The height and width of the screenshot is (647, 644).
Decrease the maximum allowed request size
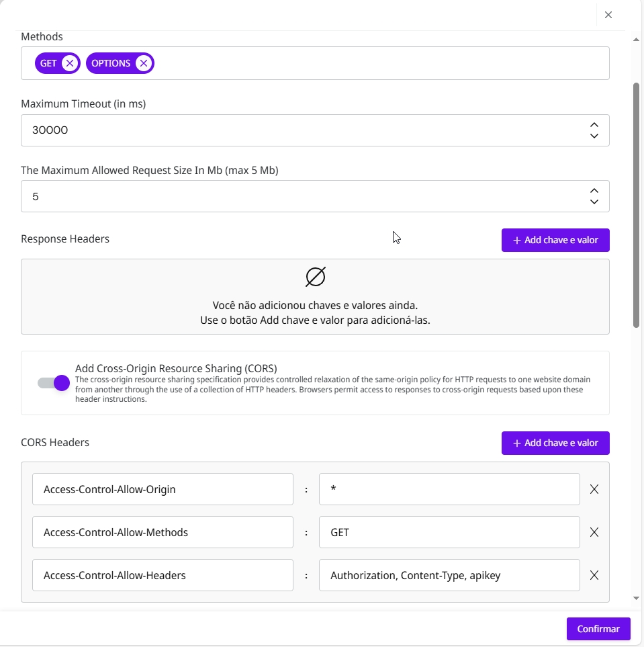(594, 202)
